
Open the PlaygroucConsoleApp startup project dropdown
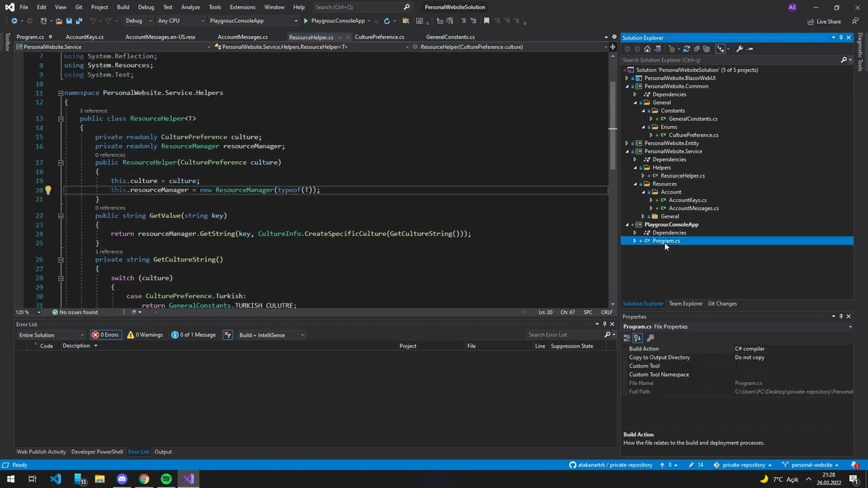pos(253,21)
